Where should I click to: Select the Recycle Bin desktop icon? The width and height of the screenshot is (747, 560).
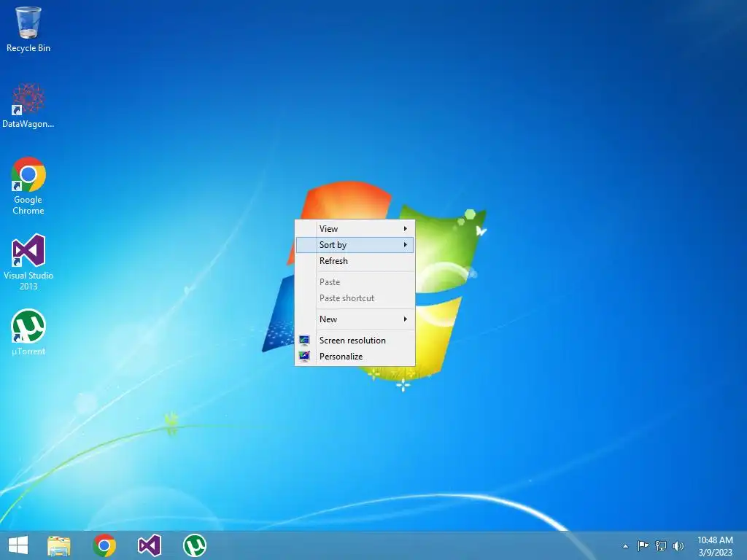(x=28, y=29)
